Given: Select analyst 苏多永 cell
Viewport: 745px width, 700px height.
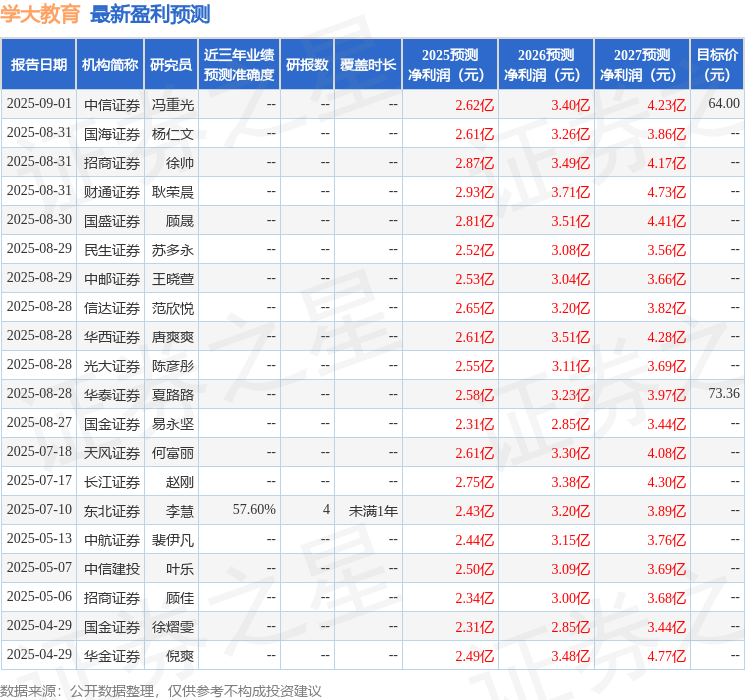Looking at the screenshot, I should 172,250.
